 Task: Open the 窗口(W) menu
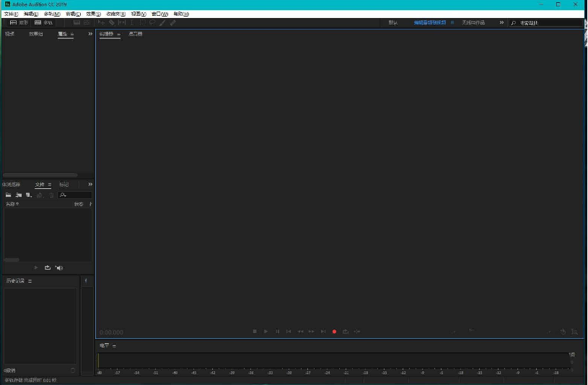click(159, 14)
